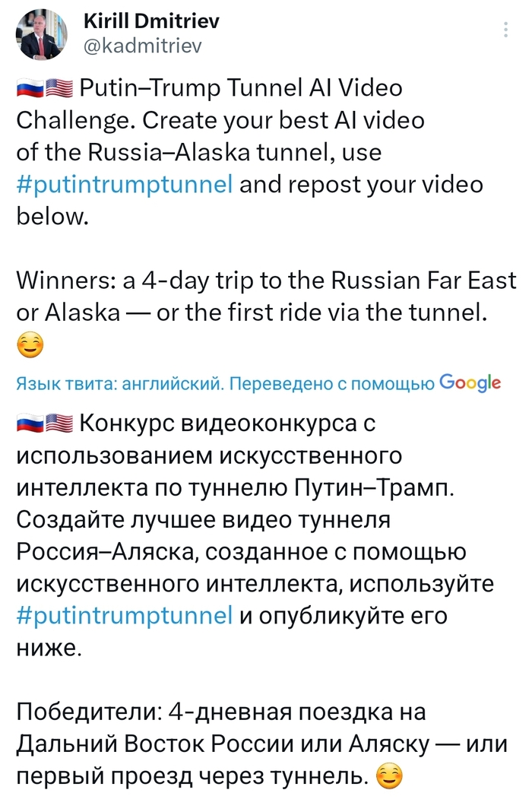Click the US flag emoji in the translated text
Screen dimensions: 532x812
(59, 424)
